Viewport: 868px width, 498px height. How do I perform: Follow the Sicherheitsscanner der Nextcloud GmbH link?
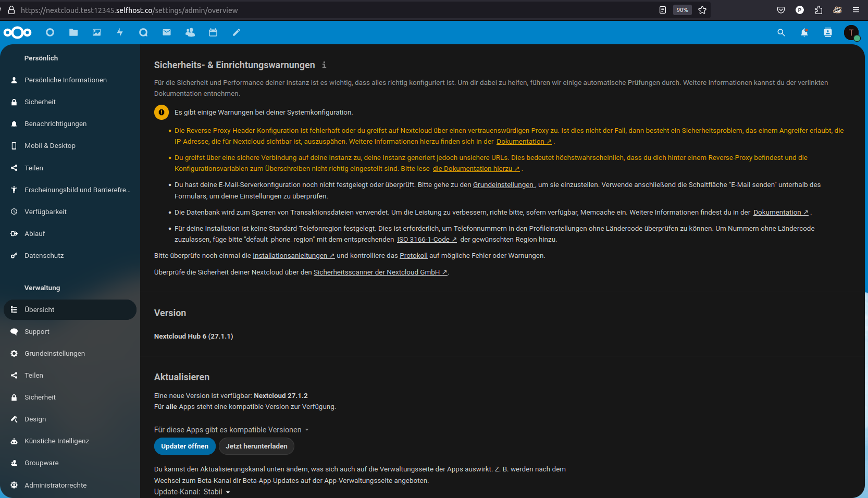(380, 272)
